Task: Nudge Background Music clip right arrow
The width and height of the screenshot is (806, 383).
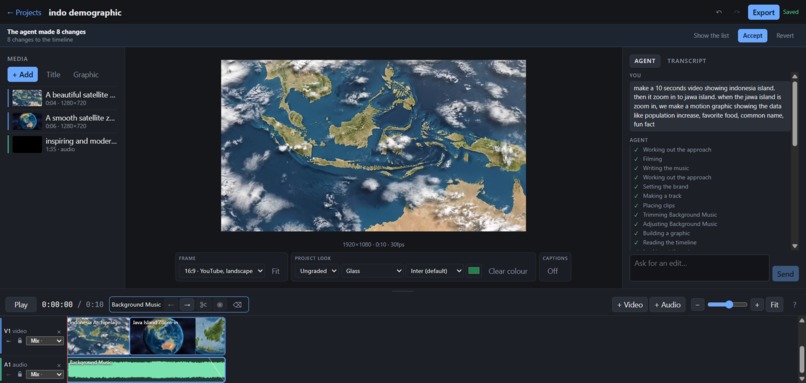Action: (x=187, y=305)
